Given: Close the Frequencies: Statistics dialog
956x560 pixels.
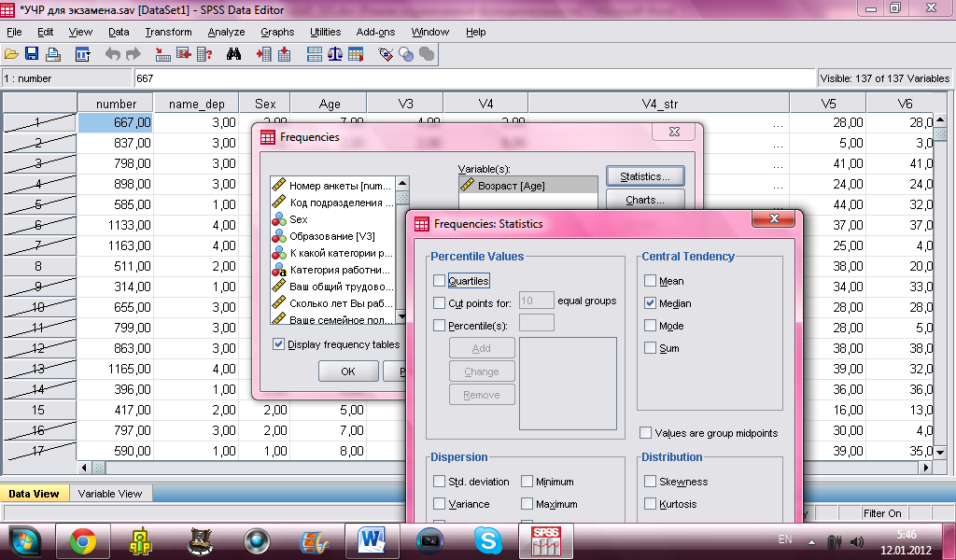Looking at the screenshot, I should point(774,218).
